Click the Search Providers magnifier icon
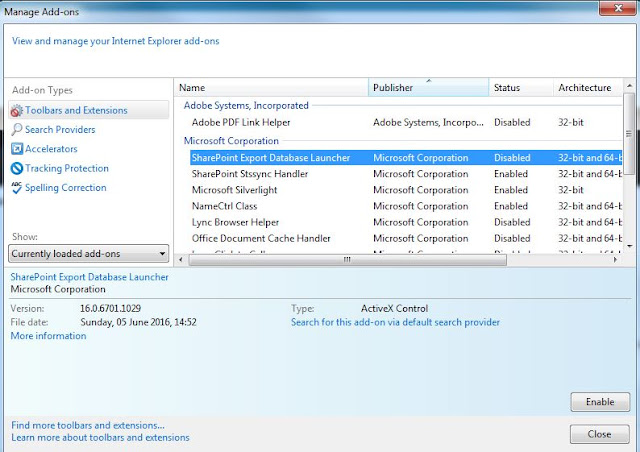This screenshot has height=452, width=640. [17, 129]
